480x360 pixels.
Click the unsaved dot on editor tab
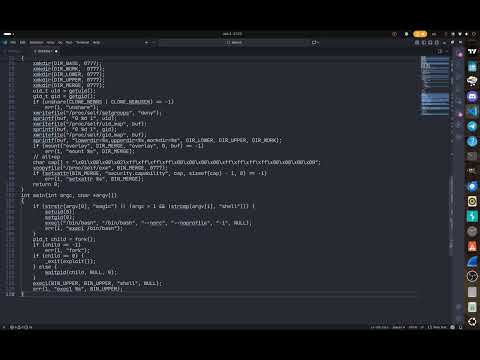click(56, 51)
